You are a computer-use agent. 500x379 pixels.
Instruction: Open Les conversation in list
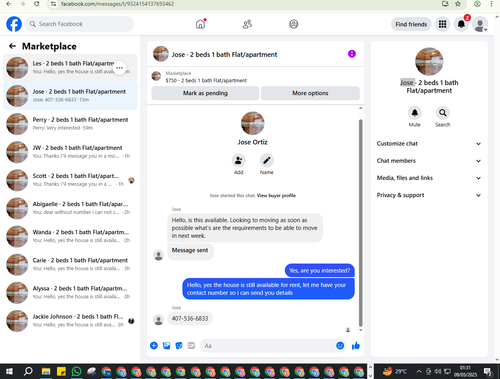(70, 68)
